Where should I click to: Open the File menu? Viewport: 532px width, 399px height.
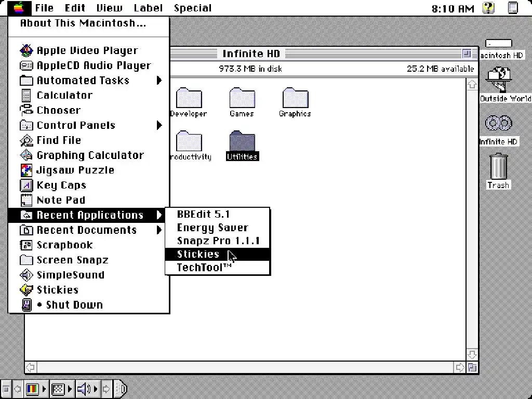click(x=45, y=8)
